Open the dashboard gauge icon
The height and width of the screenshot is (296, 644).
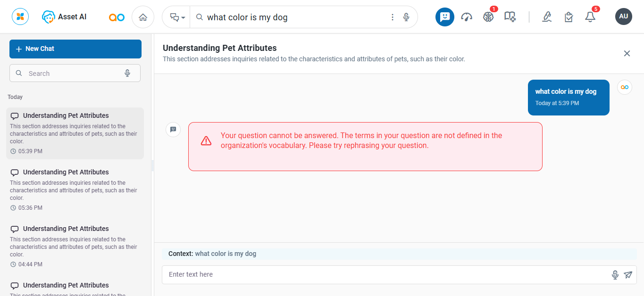click(x=467, y=17)
